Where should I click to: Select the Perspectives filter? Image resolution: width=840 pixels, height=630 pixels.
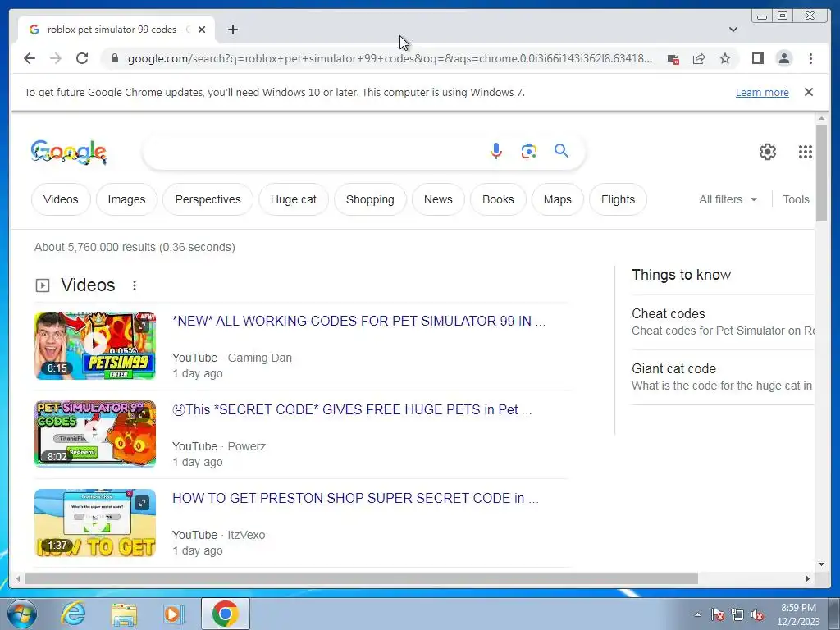click(x=208, y=199)
